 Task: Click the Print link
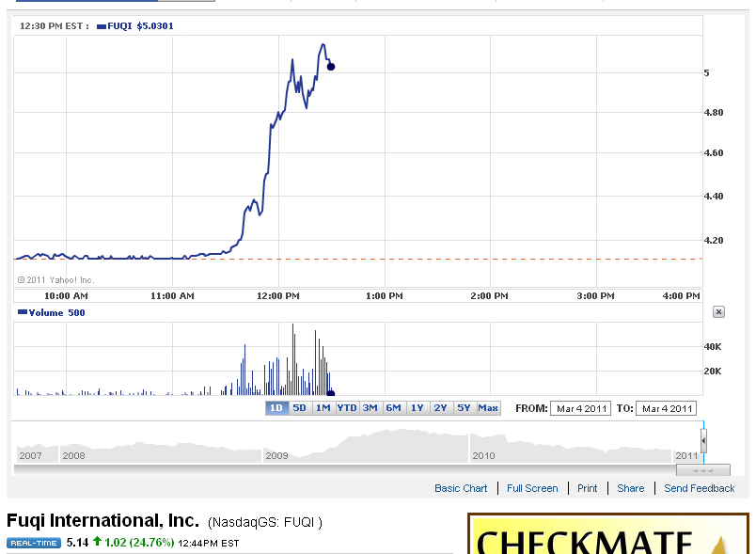[587, 488]
